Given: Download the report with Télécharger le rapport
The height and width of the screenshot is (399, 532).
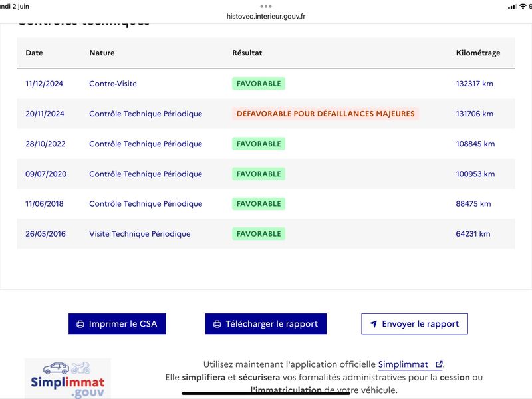Looking at the screenshot, I should [265, 324].
